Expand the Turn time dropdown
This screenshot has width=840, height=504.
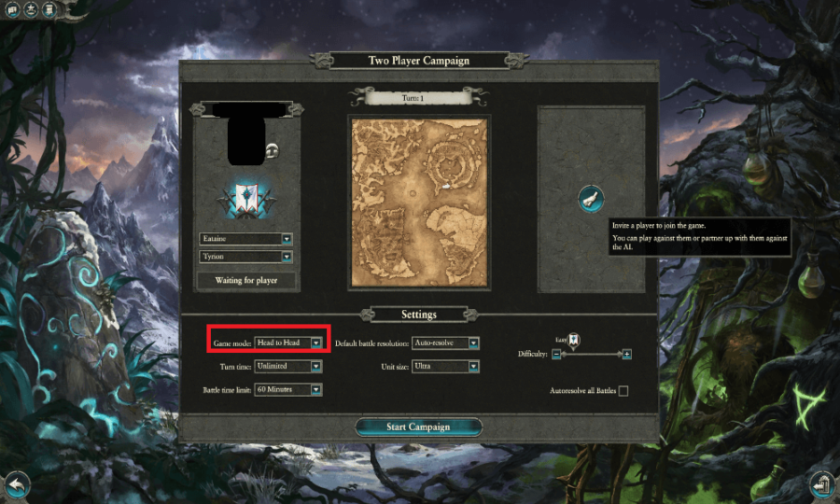click(288, 367)
